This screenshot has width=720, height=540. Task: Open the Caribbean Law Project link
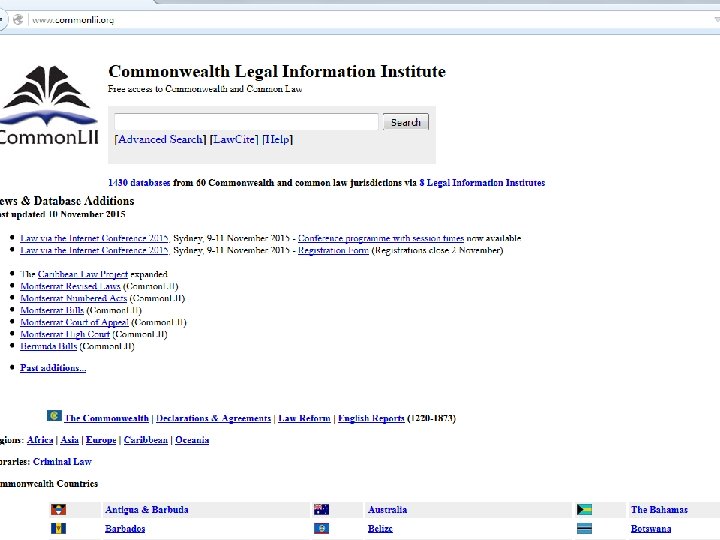(x=83, y=274)
